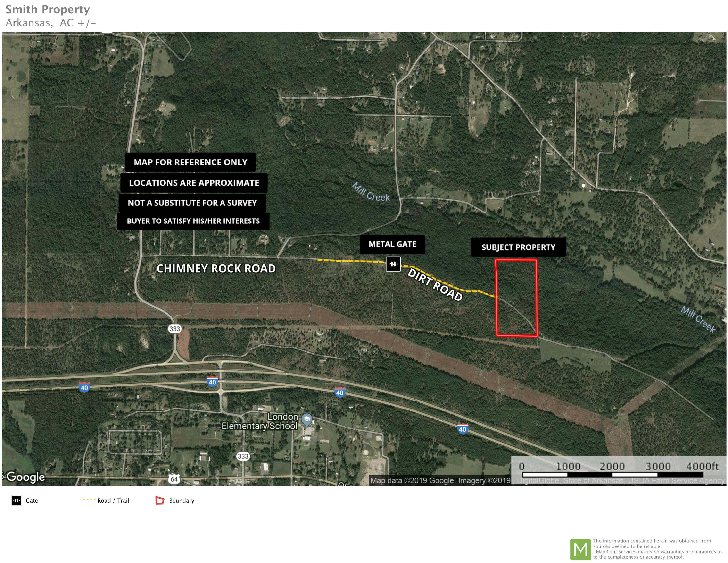Click the Map data ©2019 Google attribution
The height and width of the screenshot is (563, 728).
(412, 480)
